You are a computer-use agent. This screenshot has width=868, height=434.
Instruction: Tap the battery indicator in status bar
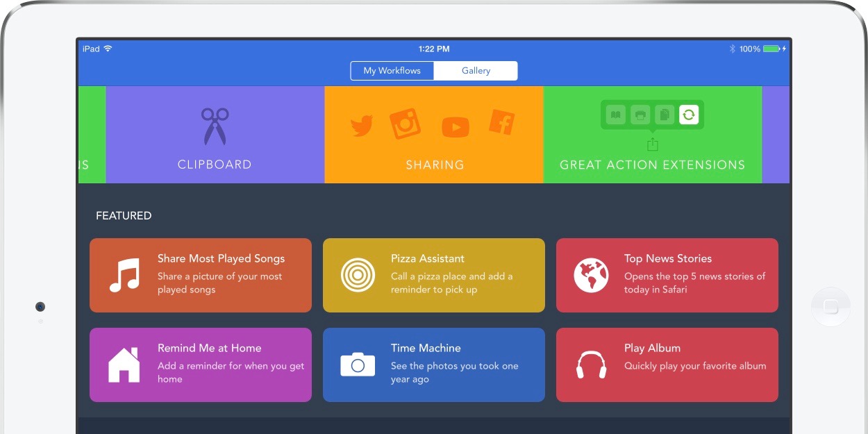pyautogui.click(x=771, y=49)
